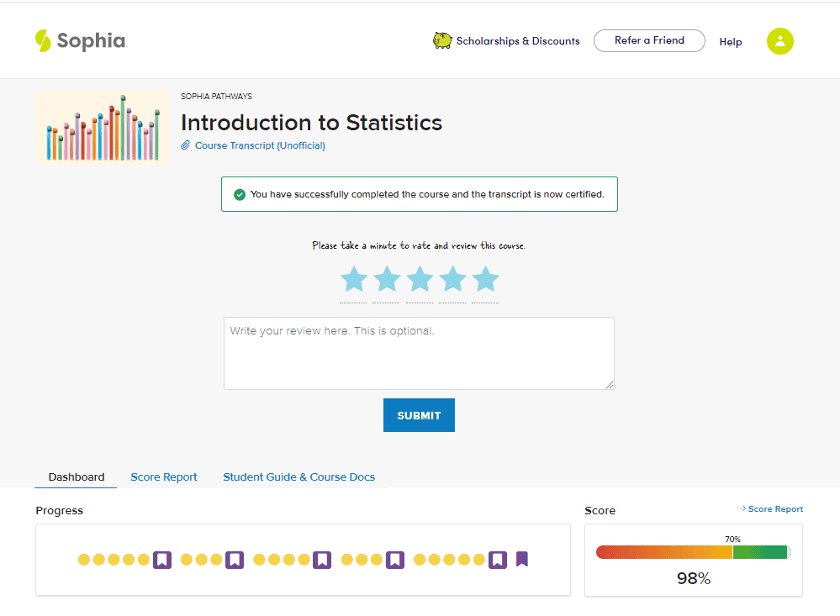
Task: Click the first yellow progress dot
Action: [x=84, y=560]
